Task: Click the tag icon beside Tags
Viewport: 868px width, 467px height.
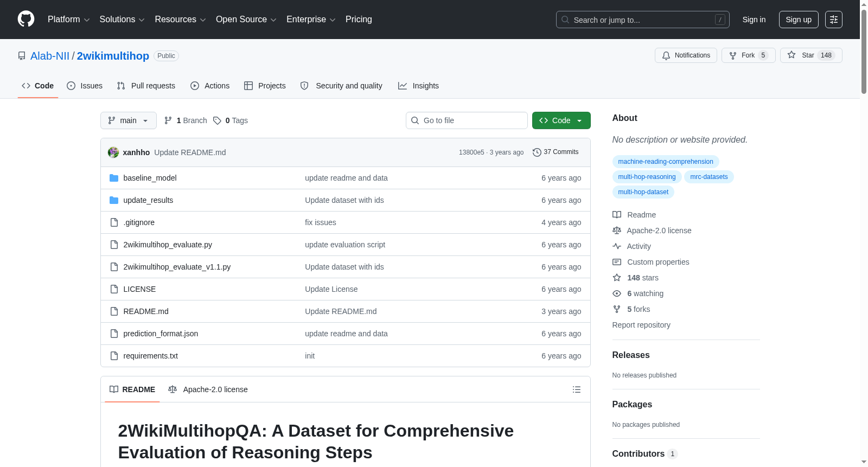Action: 217,120
